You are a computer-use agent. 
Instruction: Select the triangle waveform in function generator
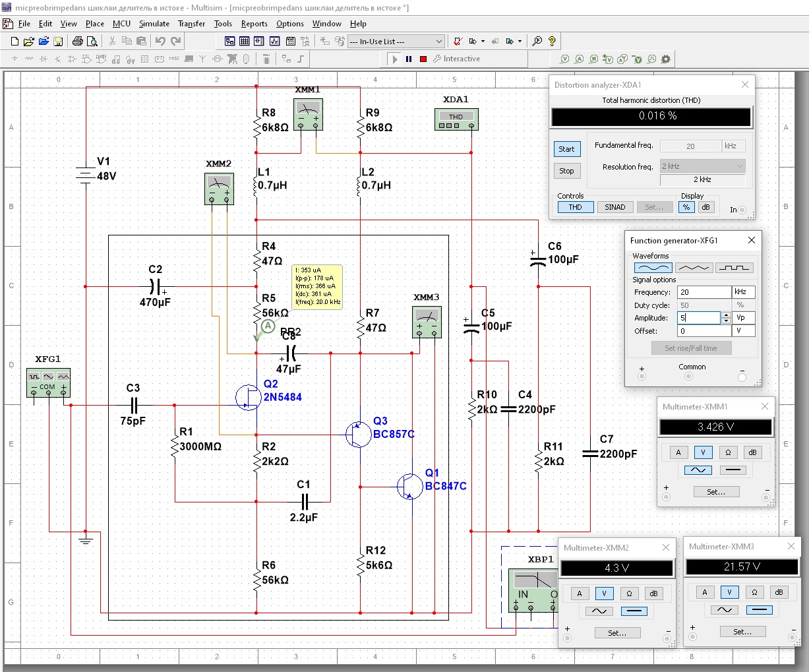click(694, 268)
